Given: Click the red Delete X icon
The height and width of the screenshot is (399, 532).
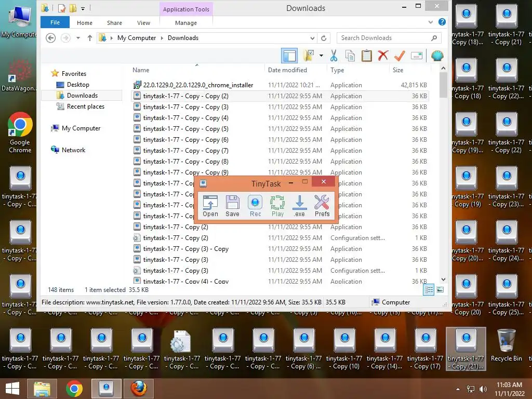Looking at the screenshot, I should [x=383, y=55].
